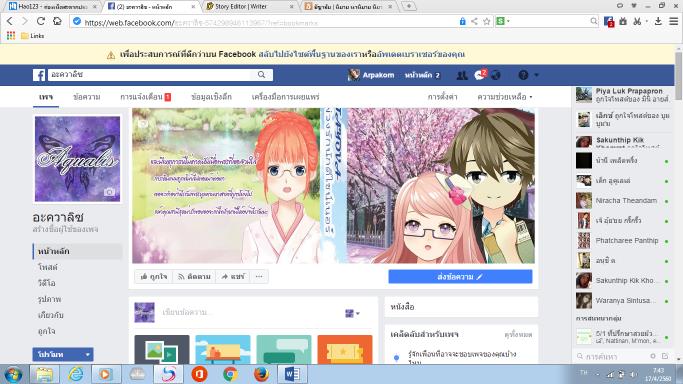Select วิดีโอ in left sidebar
683x384 pixels.
click(47, 283)
